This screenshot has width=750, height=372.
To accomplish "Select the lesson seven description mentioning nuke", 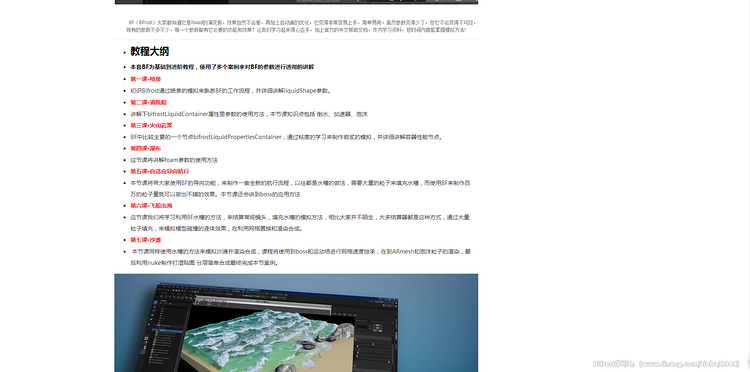I will point(300,257).
